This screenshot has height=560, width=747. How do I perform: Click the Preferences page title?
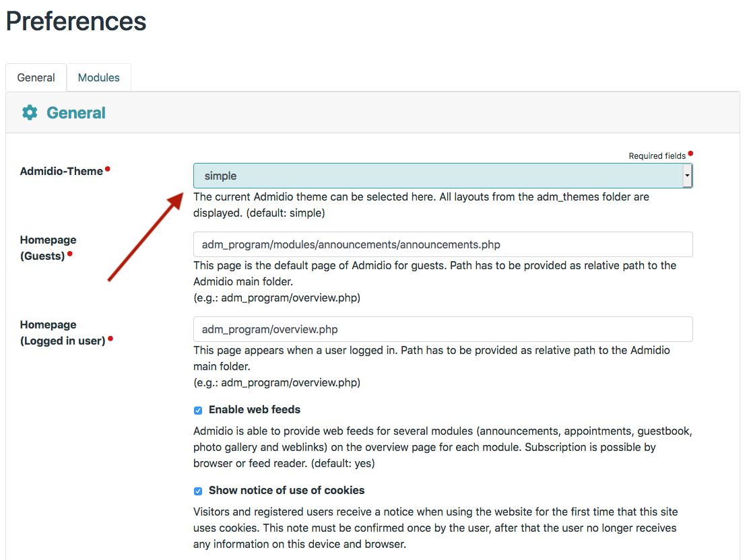pos(76,22)
